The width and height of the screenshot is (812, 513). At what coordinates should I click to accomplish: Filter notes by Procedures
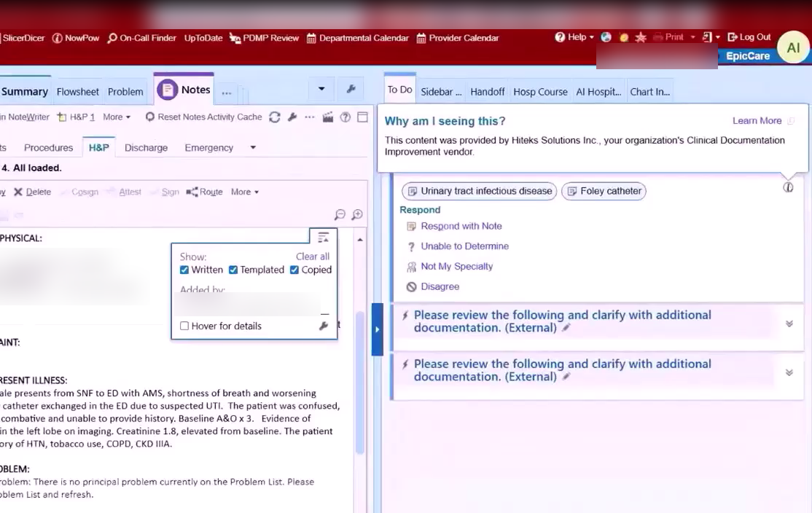[49, 147]
